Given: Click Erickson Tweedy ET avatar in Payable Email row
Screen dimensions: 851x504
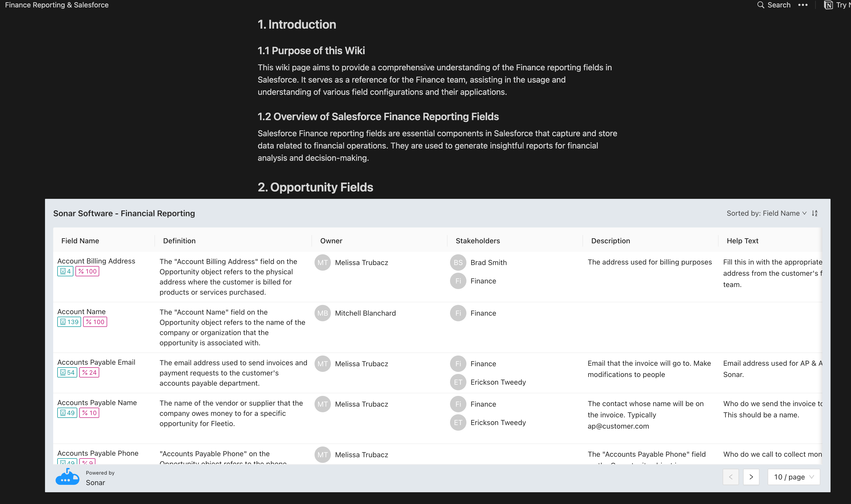Looking at the screenshot, I should (x=458, y=382).
